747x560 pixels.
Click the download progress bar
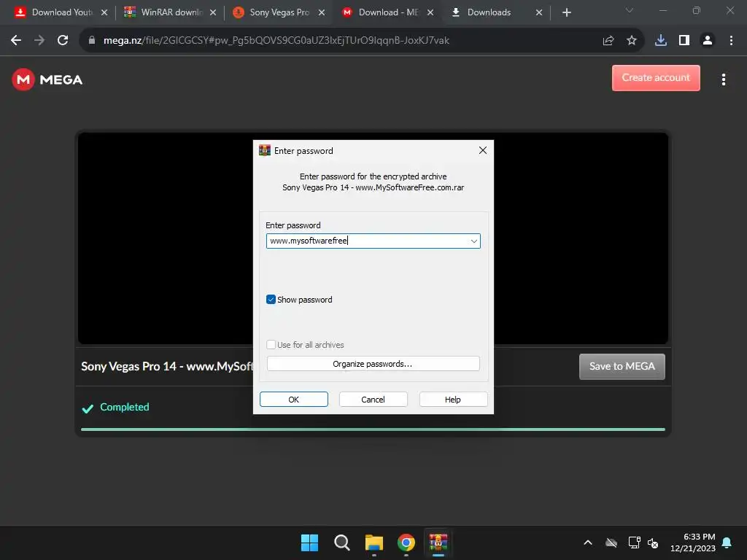coord(373,429)
